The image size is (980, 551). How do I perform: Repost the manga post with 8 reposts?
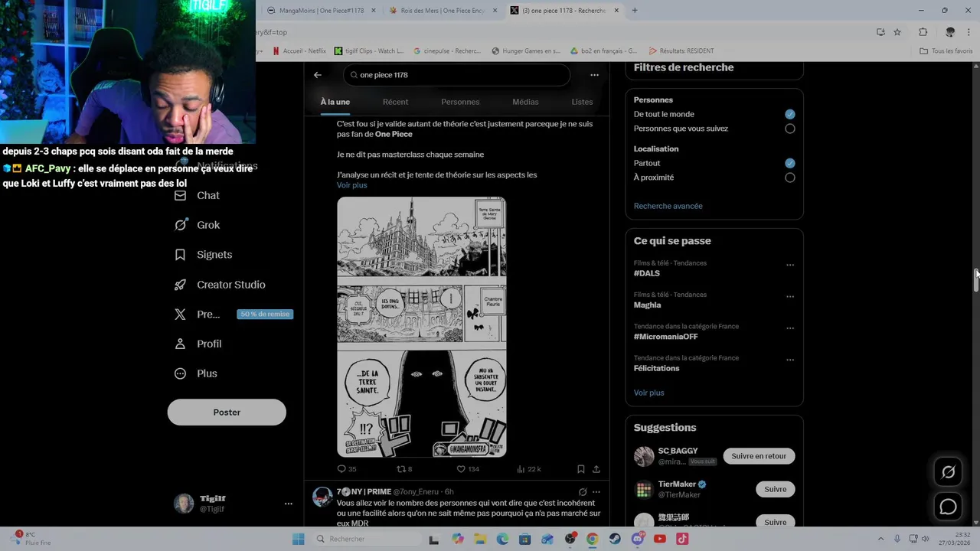tap(404, 469)
